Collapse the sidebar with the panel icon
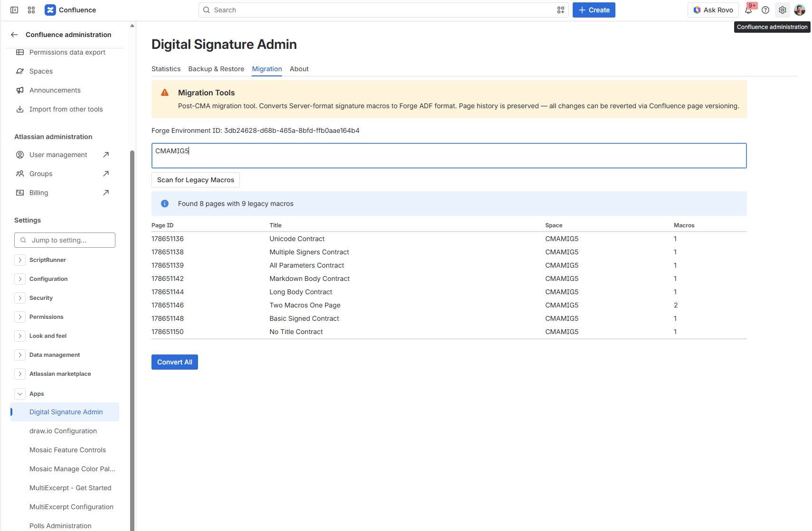This screenshot has width=812, height=531. [x=14, y=10]
